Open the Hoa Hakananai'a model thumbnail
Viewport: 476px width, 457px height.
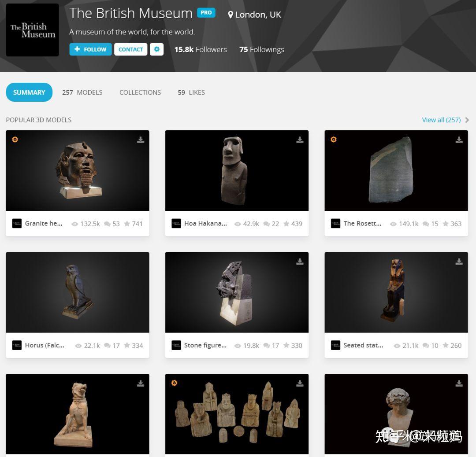(x=237, y=170)
